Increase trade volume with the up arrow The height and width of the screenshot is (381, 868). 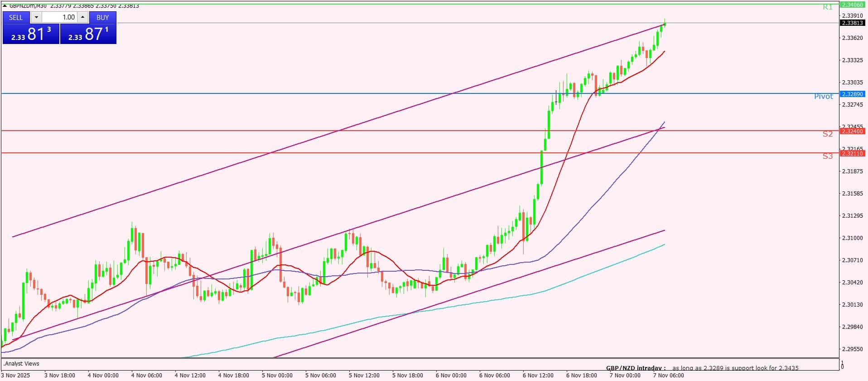82,17
